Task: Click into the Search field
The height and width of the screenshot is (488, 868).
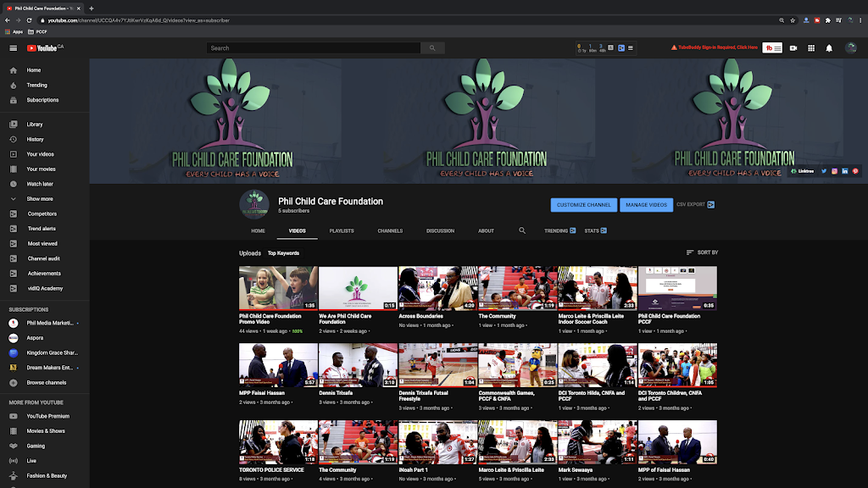Action: pos(314,48)
